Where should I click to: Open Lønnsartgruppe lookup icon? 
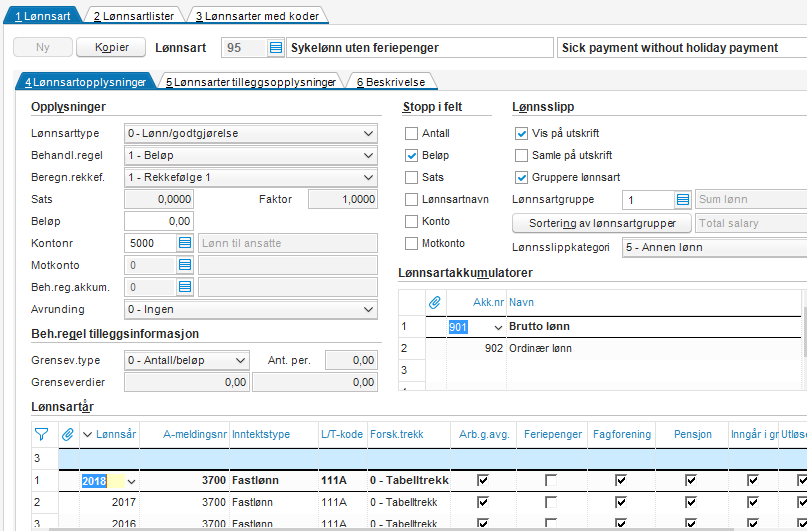[x=682, y=199]
